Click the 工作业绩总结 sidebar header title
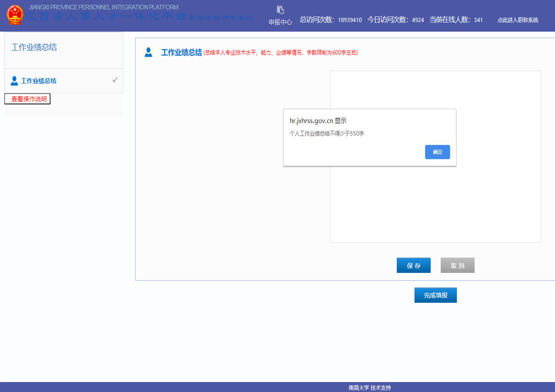Screen dimensions: 555x392 coord(34,47)
